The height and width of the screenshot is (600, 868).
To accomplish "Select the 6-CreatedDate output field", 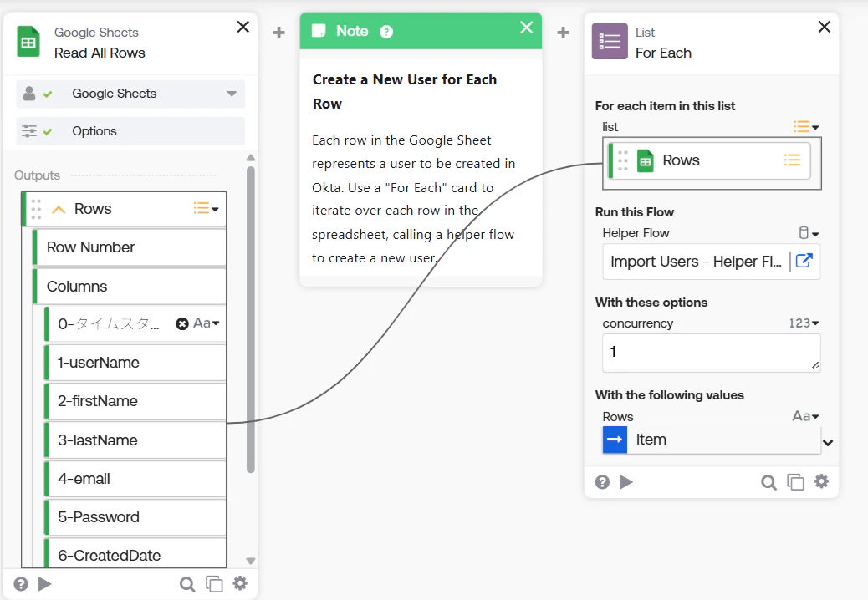I will (135, 554).
